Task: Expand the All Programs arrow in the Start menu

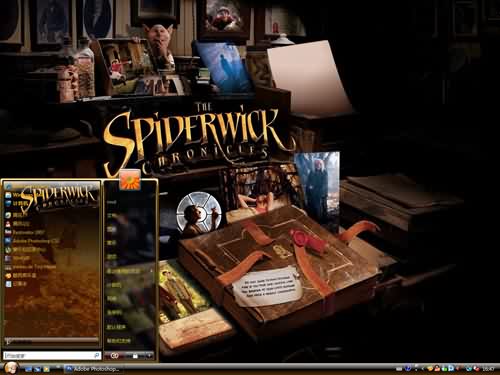Action: click(8, 341)
